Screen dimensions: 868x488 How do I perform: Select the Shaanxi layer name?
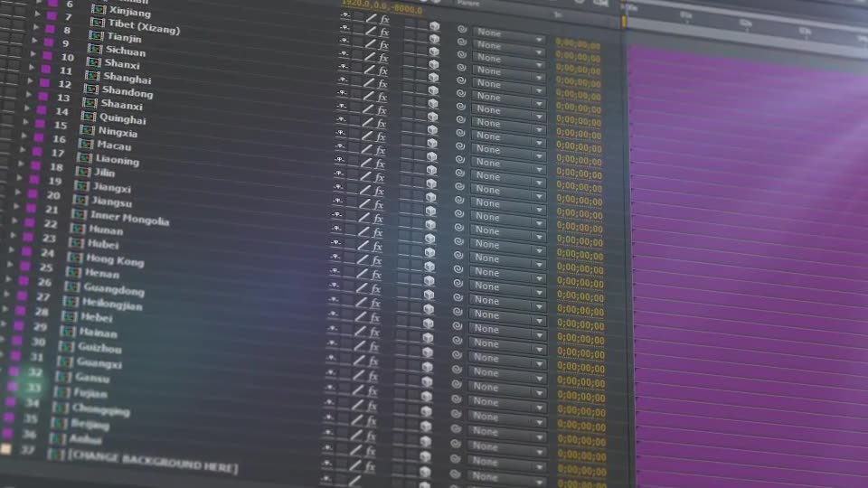tap(121, 105)
